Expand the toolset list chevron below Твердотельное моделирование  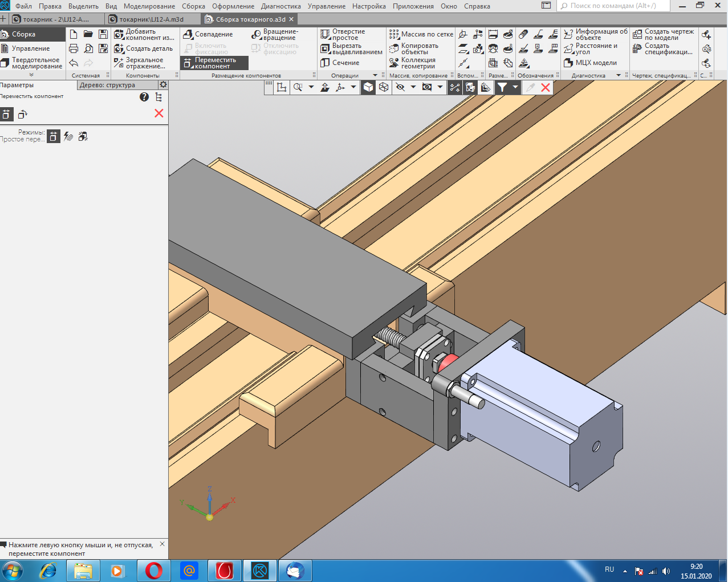tap(31, 75)
